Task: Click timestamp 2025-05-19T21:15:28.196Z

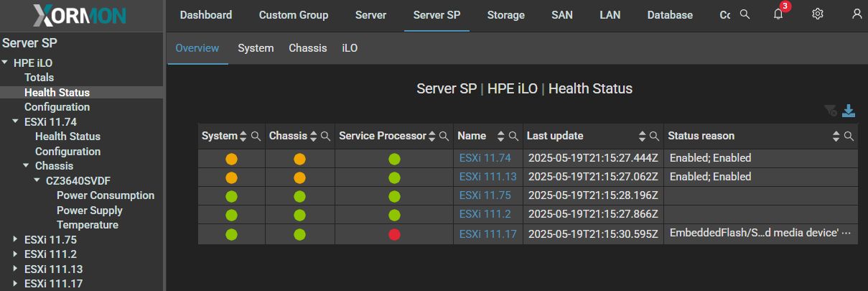Action: pos(593,195)
